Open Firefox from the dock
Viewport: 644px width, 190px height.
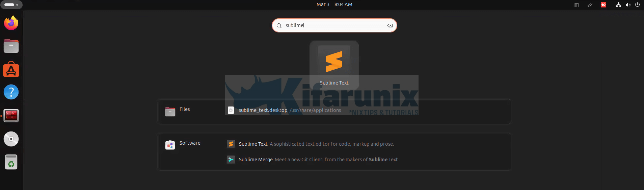click(x=11, y=23)
